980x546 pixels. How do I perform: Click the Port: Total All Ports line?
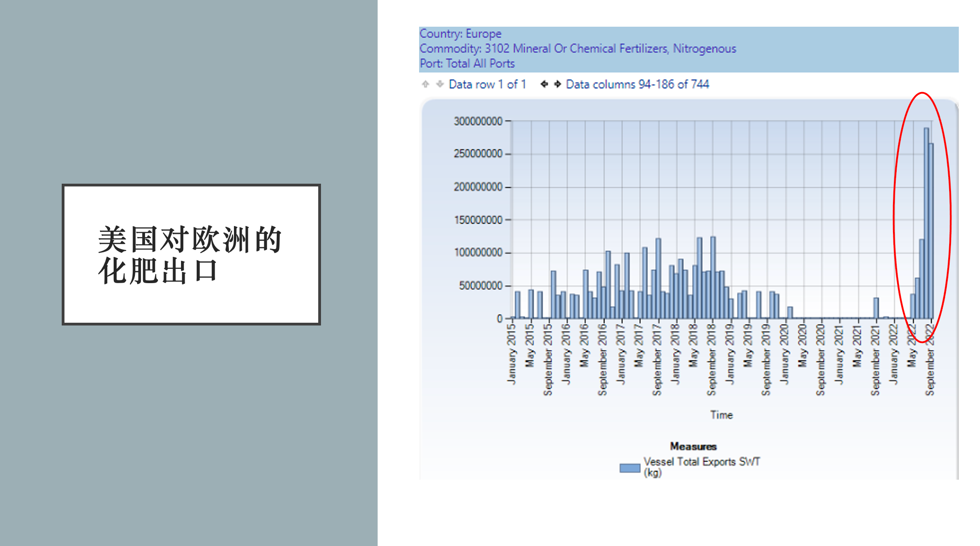tap(467, 64)
